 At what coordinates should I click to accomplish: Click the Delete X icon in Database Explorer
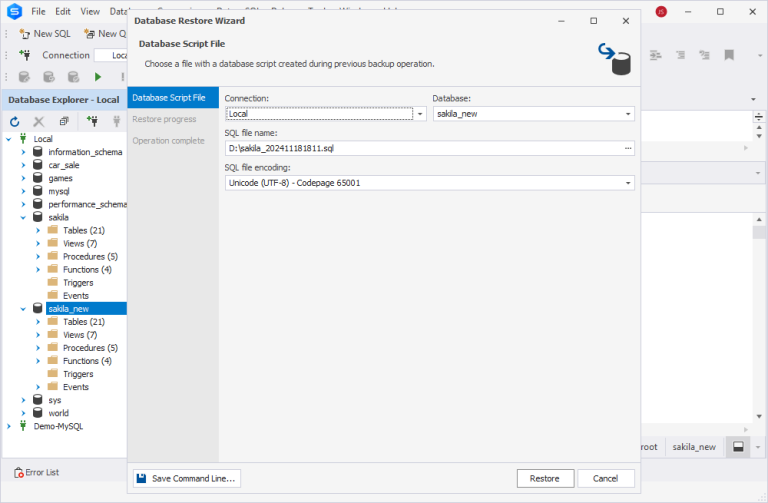[39, 121]
